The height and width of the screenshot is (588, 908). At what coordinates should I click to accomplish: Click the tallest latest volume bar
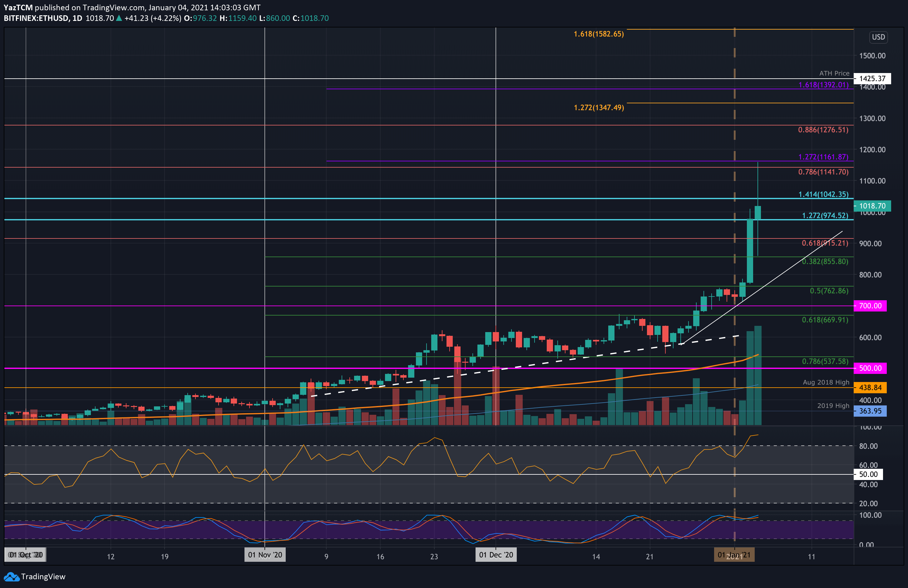point(758,375)
